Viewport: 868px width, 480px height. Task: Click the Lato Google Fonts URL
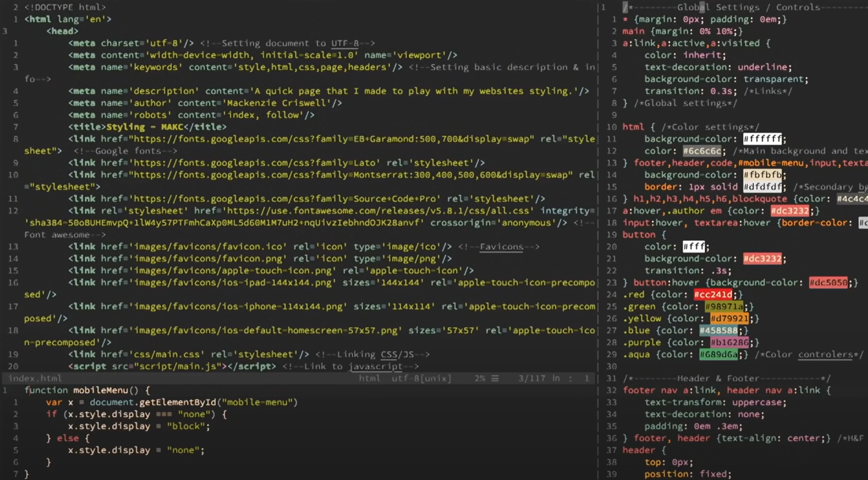254,163
